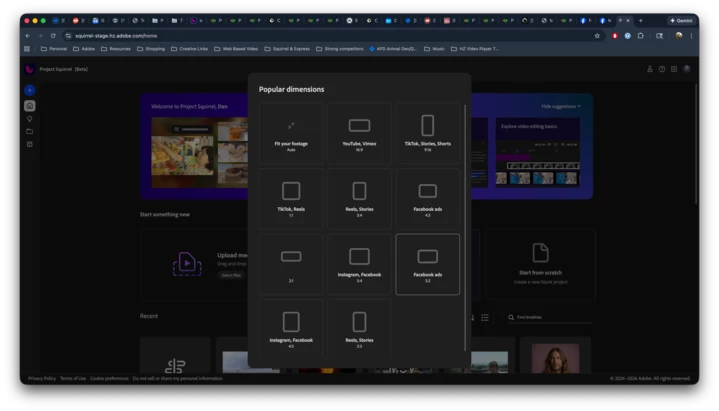Open the lightbulb Learn icon in sidebar

coord(30,119)
